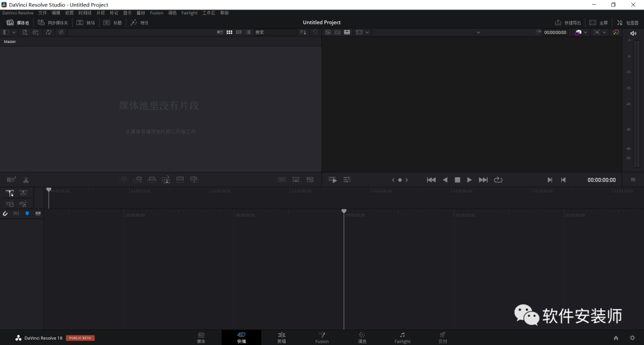Click the loop playback icon

tap(498, 180)
